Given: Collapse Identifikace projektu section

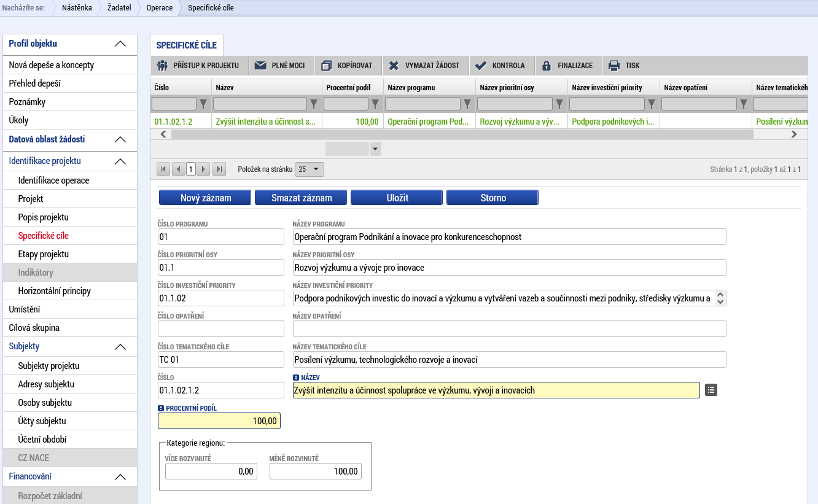Looking at the screenshot, I should tap(120, 161).
